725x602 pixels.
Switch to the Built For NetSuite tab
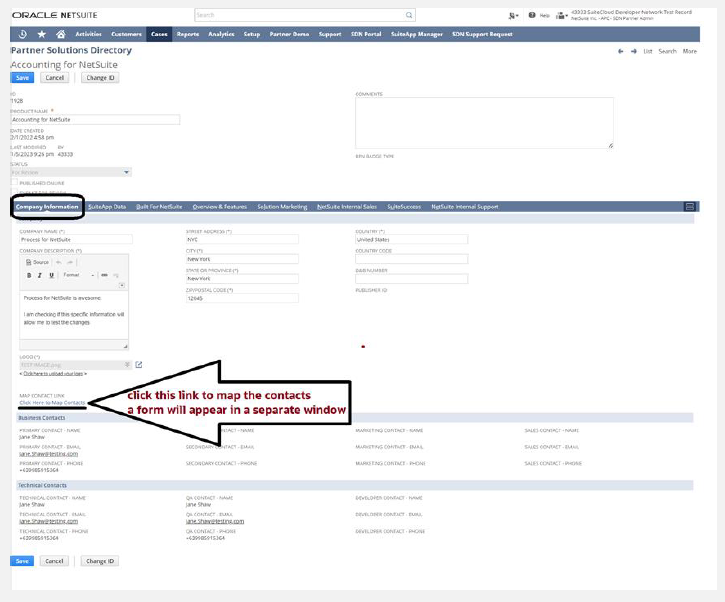pyautogui.click(x=159, y=207)
